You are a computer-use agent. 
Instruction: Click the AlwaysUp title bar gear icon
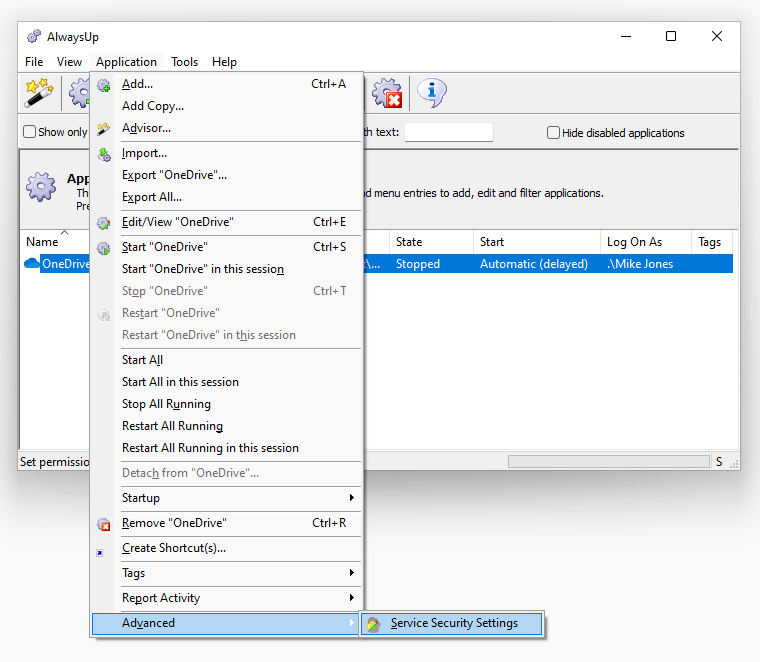tap(34, 36)
